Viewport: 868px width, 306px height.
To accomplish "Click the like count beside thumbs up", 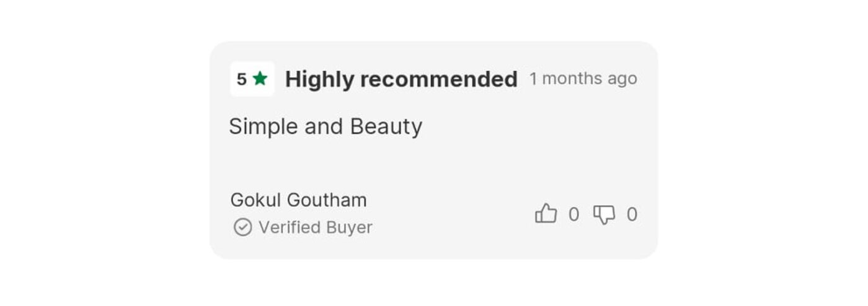I will (573, 214).
